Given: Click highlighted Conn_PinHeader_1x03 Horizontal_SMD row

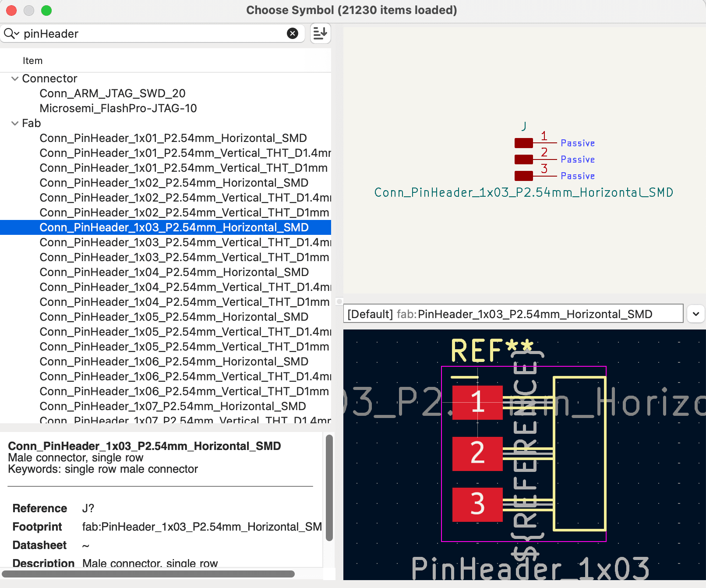Looking at the screenshot, I should 166,227.
